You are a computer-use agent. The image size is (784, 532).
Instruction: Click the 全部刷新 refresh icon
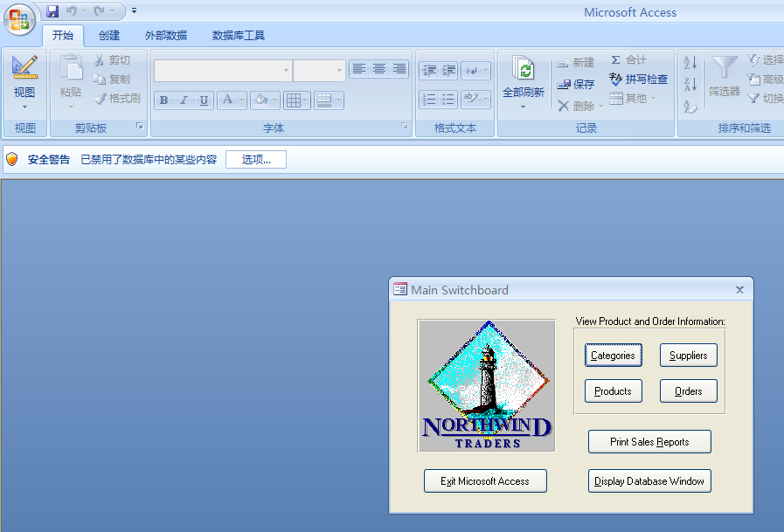click(524, 68)
